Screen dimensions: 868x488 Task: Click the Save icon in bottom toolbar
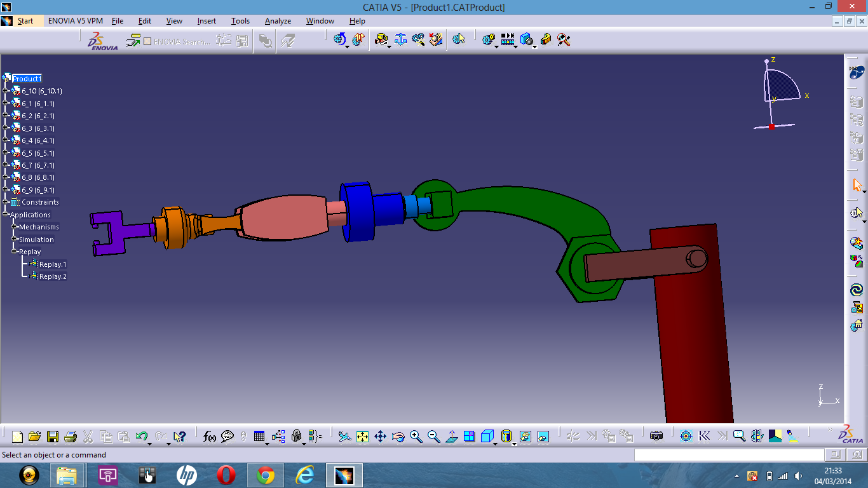53,437
